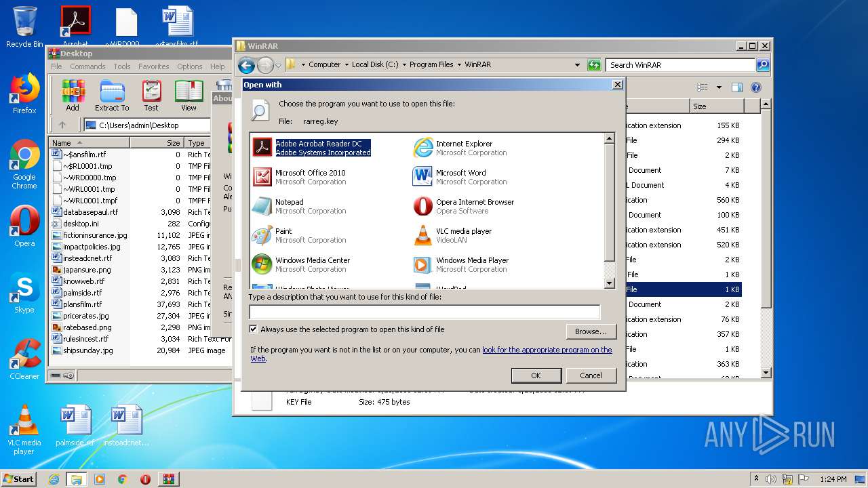Choose Windows Media Player entry

(461, 264)
